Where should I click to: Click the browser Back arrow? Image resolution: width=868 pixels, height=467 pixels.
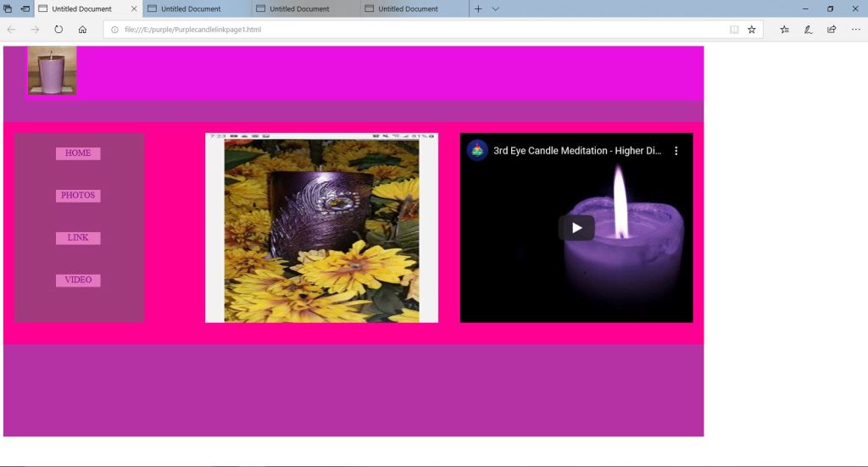coord(11,30)
